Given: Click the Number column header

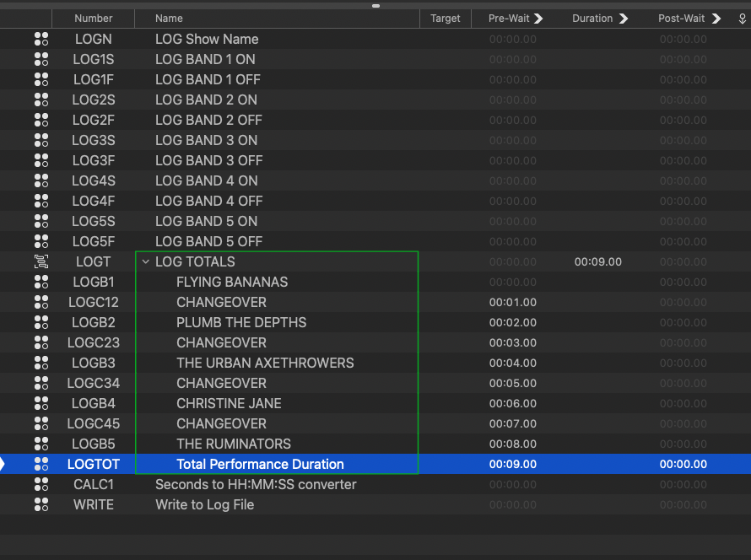Looking at the screenshot, I should [x=93, y=18].
